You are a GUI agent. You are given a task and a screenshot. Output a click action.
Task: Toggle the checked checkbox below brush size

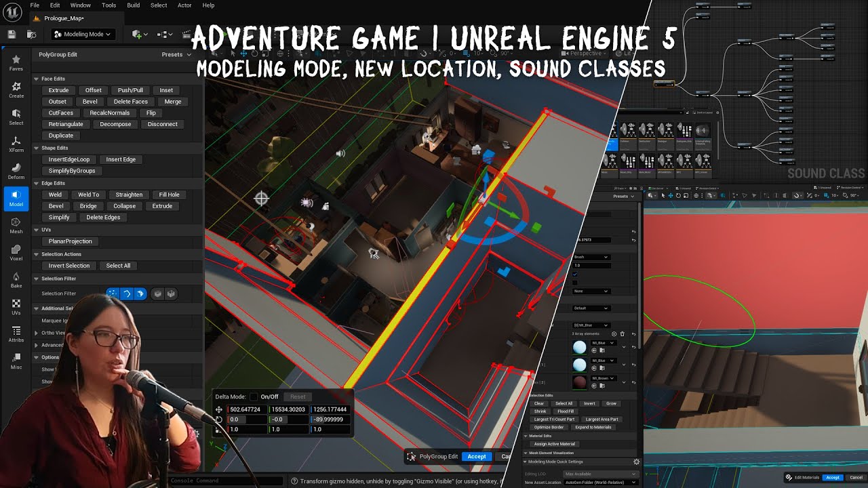pyautogui.click(x=576, y=274)
